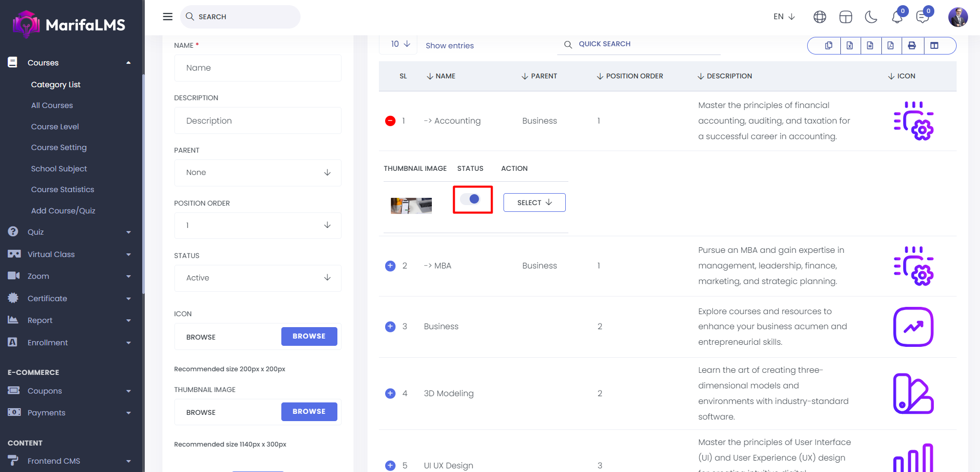
Task: Click the Browse button for Icon
Action: 309,336
